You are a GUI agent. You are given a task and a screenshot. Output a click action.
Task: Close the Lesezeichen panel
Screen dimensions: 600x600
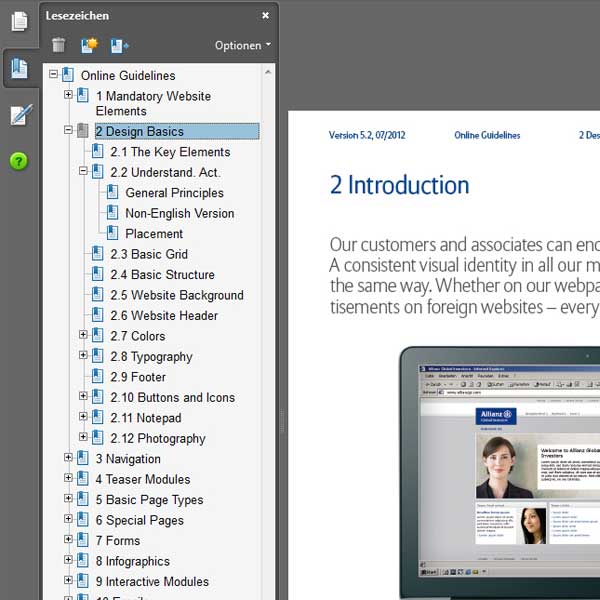tap(265, 16)
